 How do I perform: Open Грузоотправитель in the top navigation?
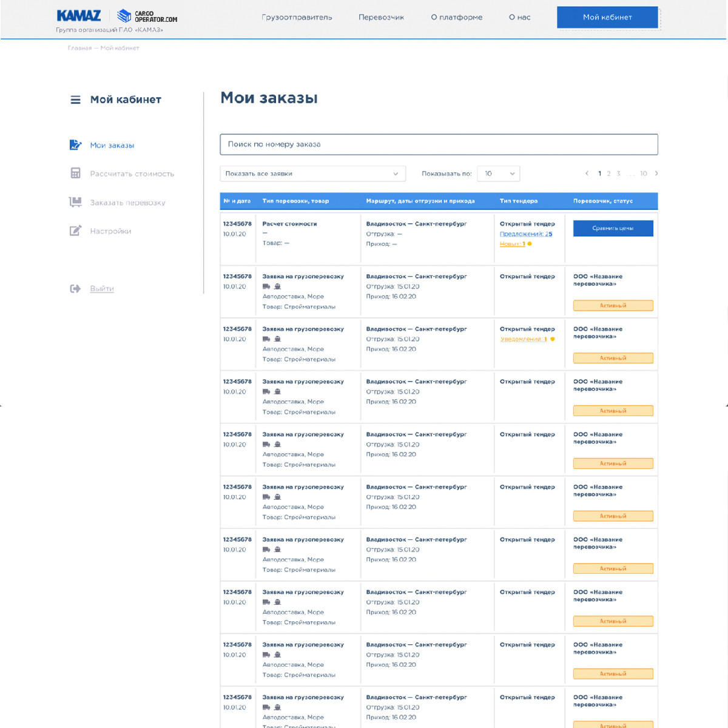tap(297, 17)
